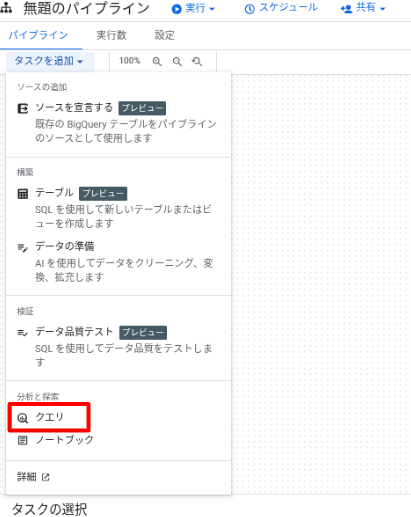411x517 pixels.
Task: Click the ノートブック notebook icon
Action: [23, 440]
